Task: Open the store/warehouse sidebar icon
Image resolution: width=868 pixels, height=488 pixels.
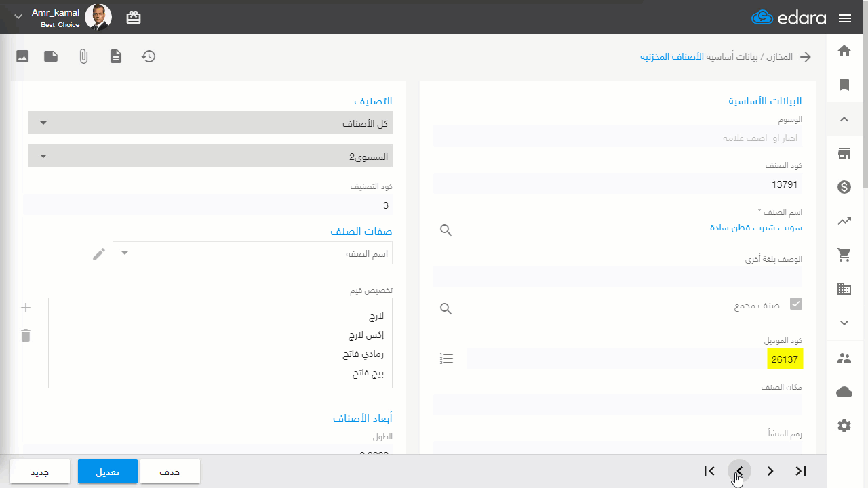Action: [844, 153]
